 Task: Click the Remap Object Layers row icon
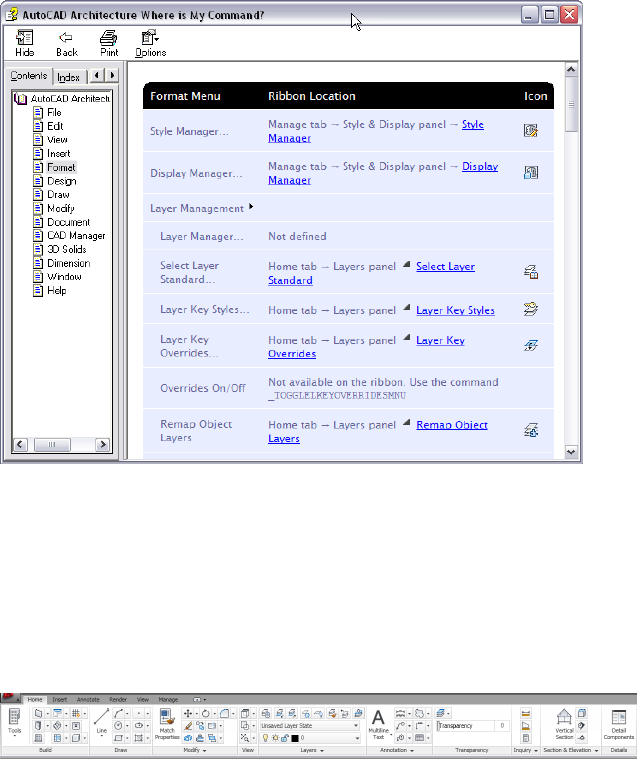pos(531,430)
